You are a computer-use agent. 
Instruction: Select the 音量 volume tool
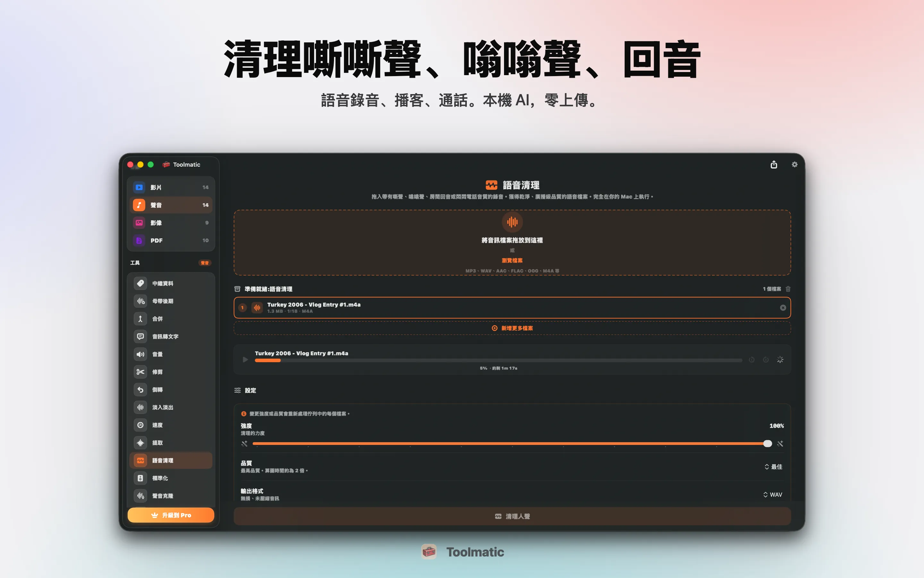tap(171, 354)
